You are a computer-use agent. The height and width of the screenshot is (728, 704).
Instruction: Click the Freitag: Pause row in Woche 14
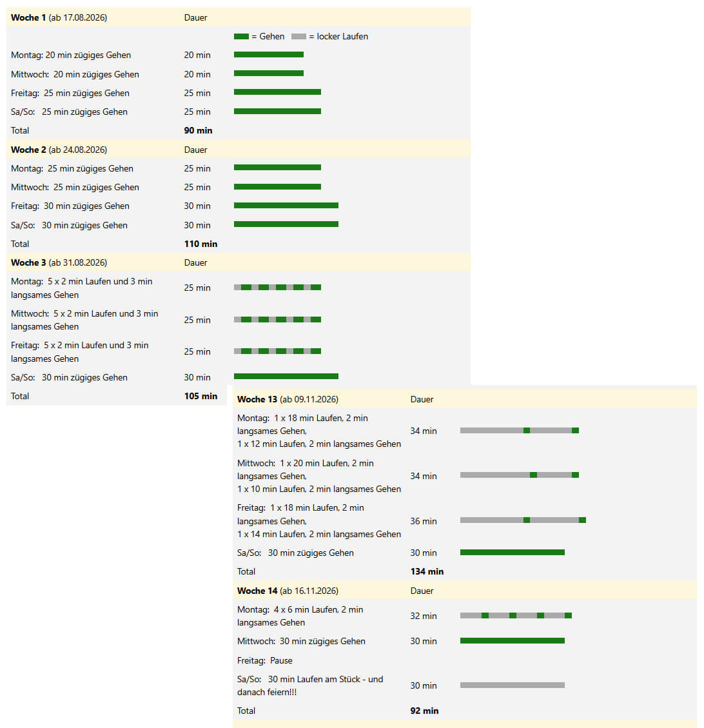[x=465, y=661]
